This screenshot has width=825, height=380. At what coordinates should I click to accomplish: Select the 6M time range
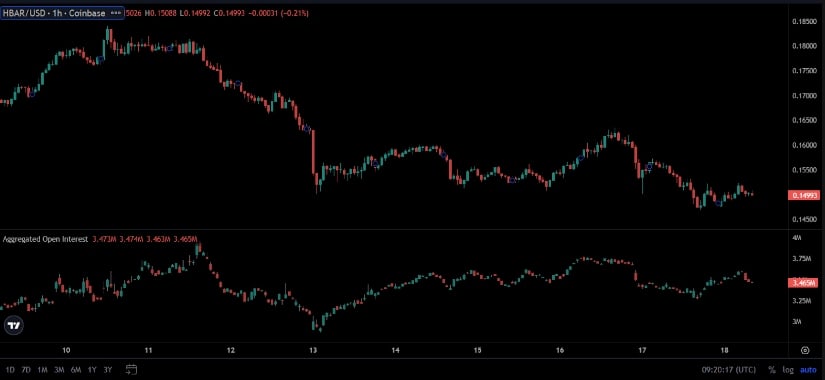coord(75,369)
